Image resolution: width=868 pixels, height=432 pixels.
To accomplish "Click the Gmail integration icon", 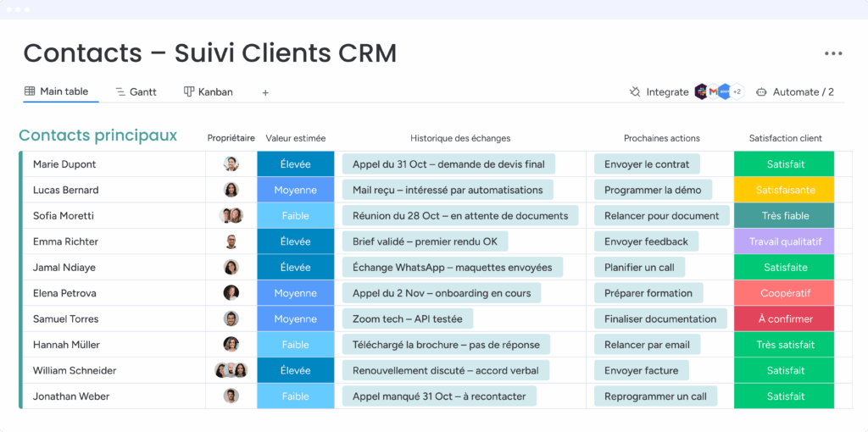I will point(714,91).
